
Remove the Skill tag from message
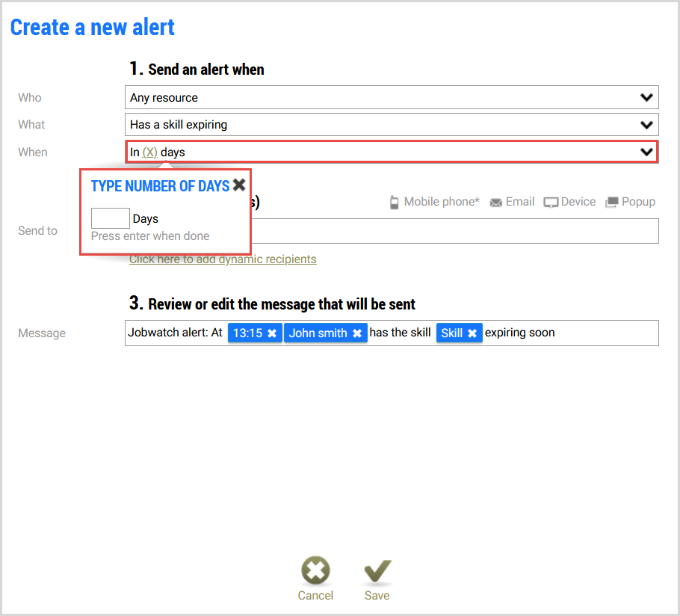472,333
